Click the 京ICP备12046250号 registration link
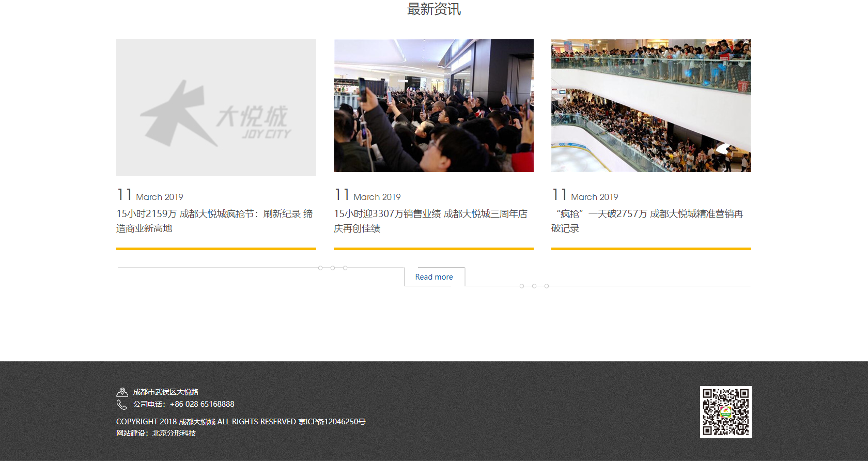Image resolution: width=868 pixels, height=461 pixels. pyautogui.click(x=332, y=422)
